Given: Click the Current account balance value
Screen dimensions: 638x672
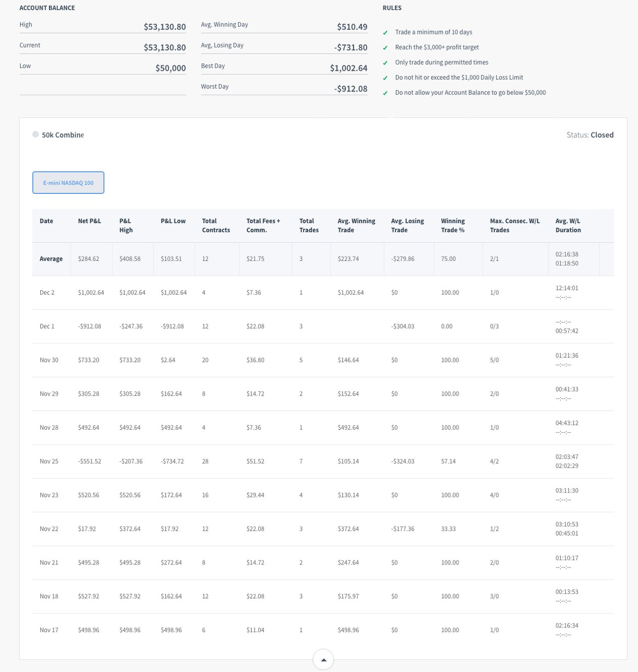Looking at the screenshot, I should (165, 47).
